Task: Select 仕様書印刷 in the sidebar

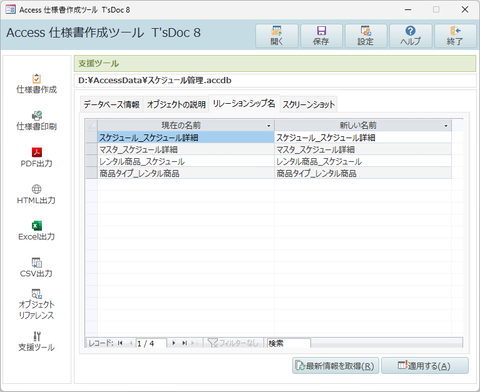Action: pos(37,121)
